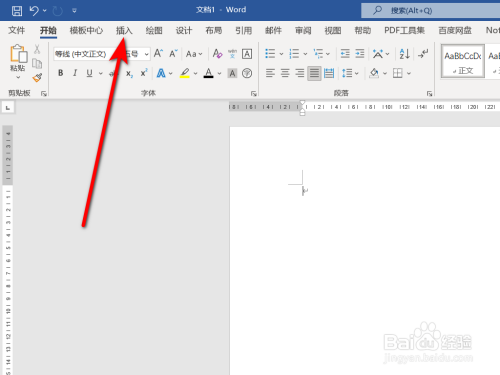Toggle superscript formatting
The width and height of the screenshot is (500, 375).
pos(144,73)
